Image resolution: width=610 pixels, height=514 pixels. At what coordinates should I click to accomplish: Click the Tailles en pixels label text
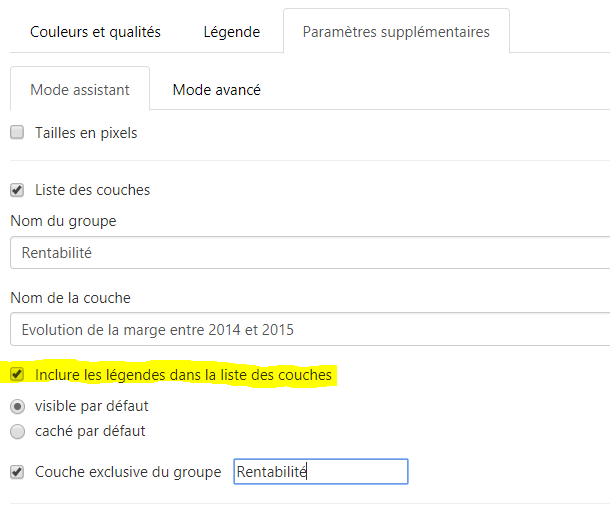point(86,133)
